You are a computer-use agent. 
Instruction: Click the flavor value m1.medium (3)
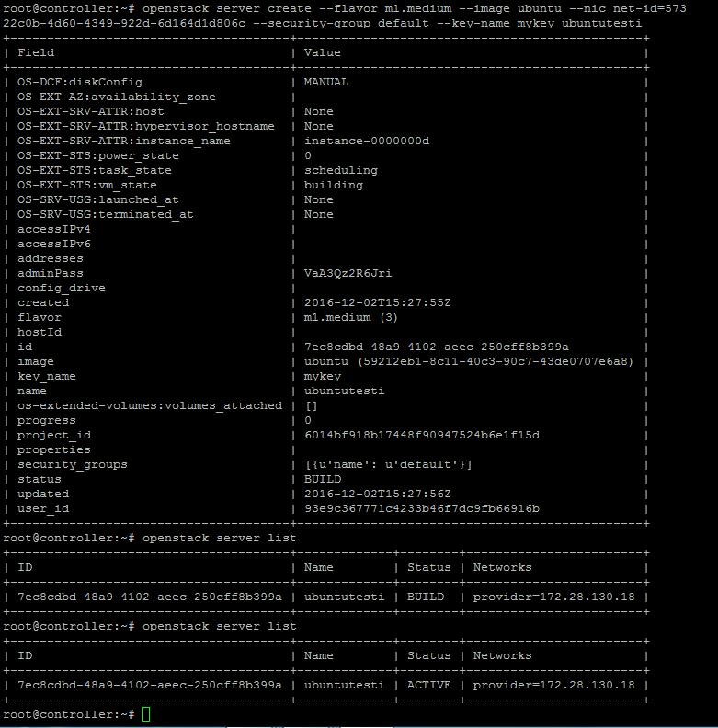(x=350, y=317)
